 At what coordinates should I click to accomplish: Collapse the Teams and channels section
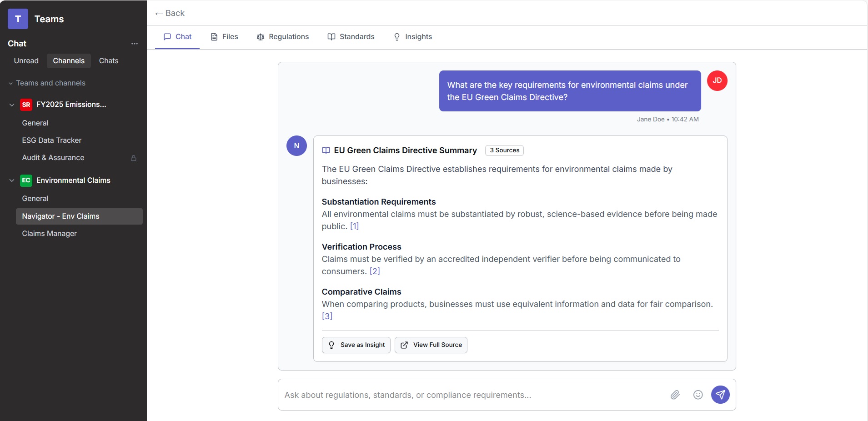point(11,83)
